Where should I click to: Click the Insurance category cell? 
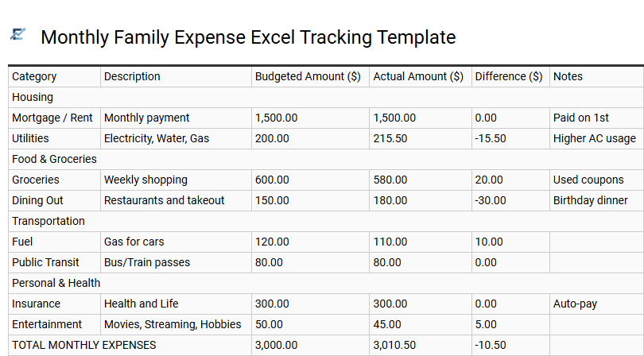[x=55, y=304]
